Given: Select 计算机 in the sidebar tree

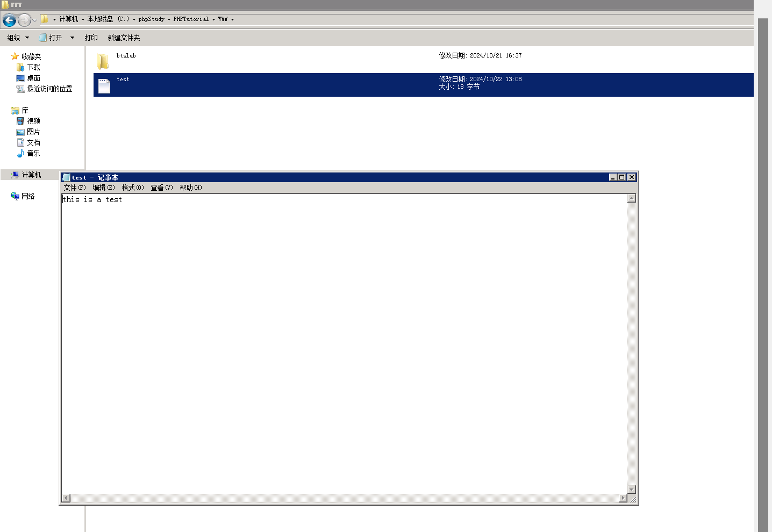Looking at the screenshot, I should pyautogui.click(x=31, y=175).
